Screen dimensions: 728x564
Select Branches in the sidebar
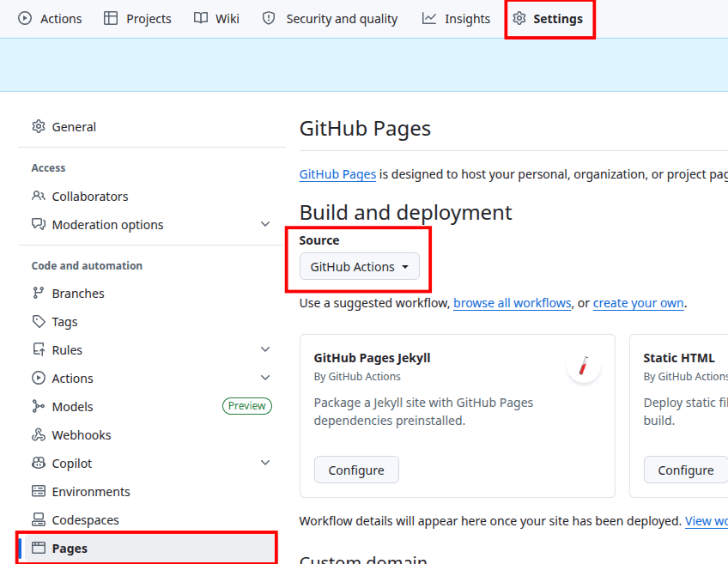click(151, 294)
